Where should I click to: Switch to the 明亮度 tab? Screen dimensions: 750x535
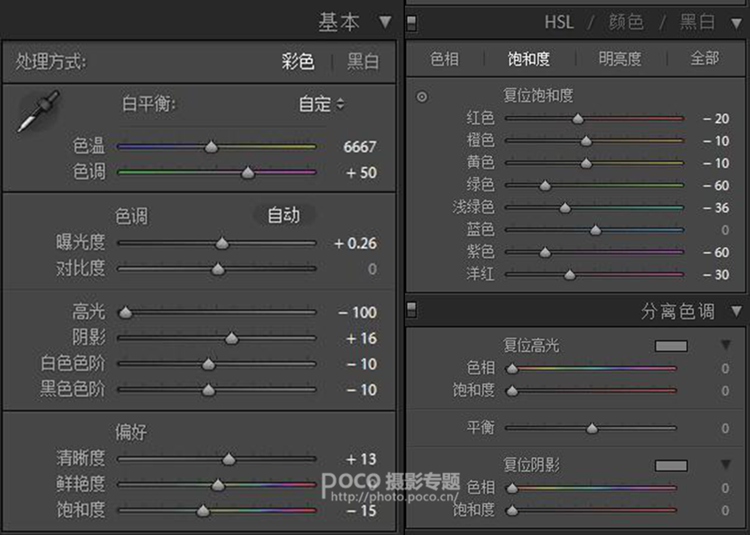tap(619, 59)
